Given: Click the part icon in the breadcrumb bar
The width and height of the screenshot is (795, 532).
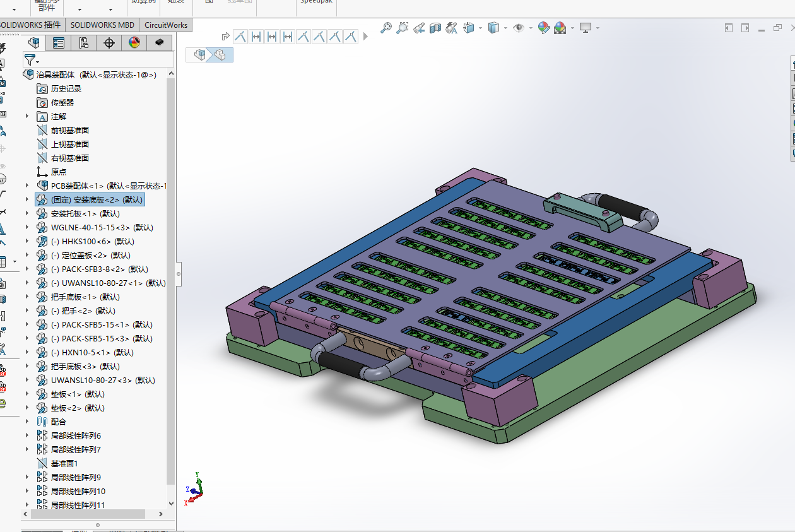Looking at the screenshot, I should point(220,55).
